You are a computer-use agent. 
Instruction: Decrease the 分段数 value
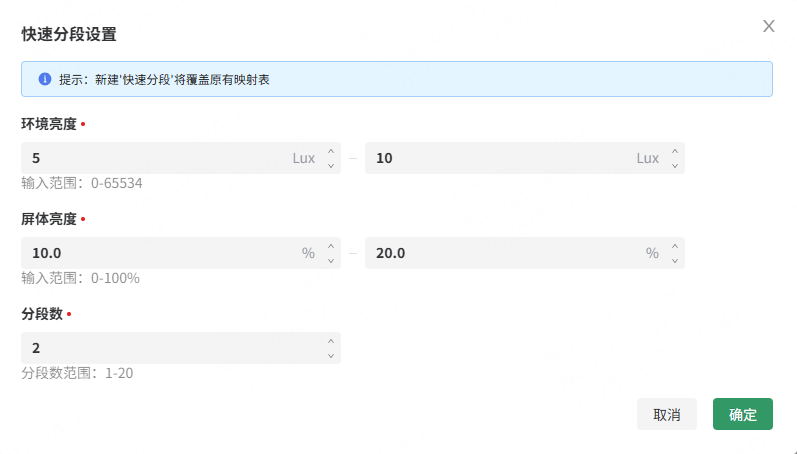(x=331, y=355)
